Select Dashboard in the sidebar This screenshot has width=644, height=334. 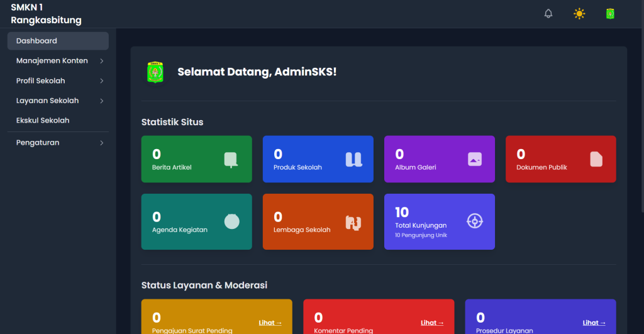(x=58, y=41)
